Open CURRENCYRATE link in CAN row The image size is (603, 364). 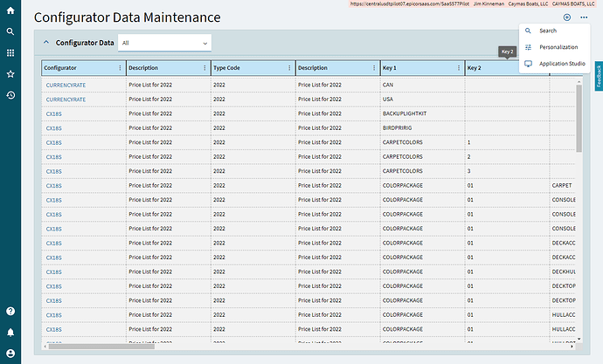pos(66,86)
